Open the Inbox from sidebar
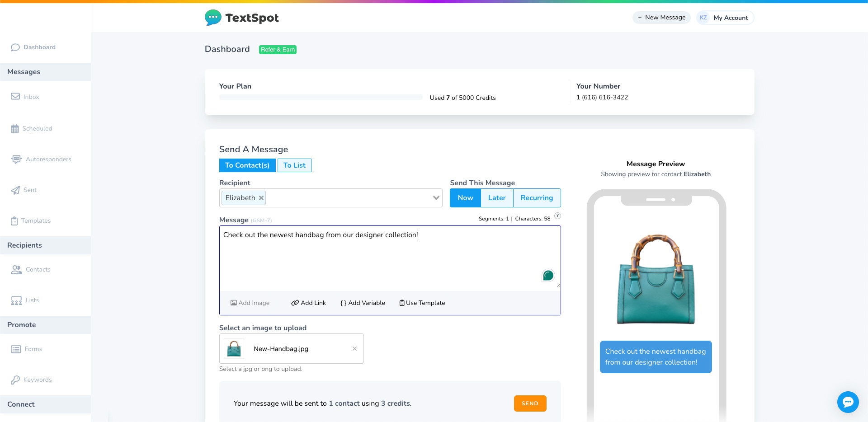The height and width of the screenshot is (422, 868). point(31,96)
